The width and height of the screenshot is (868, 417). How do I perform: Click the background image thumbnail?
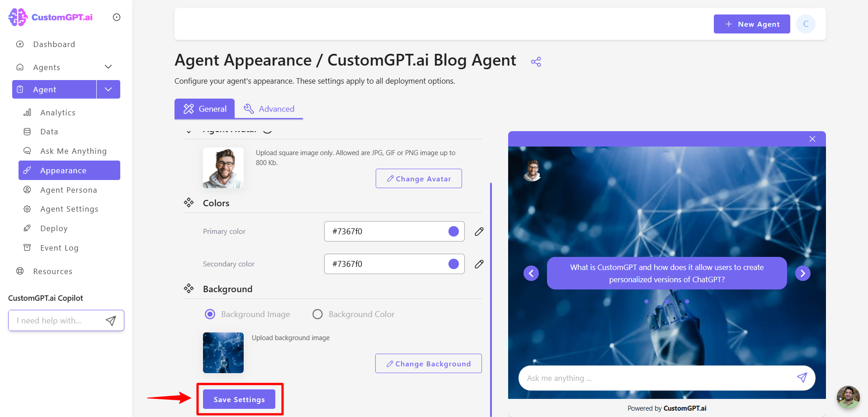pos(223,353)
